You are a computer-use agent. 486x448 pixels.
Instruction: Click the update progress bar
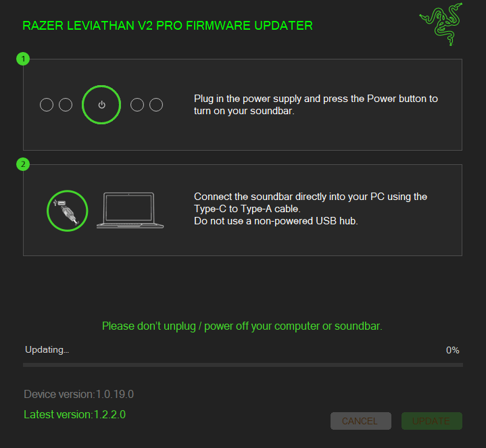click(x=243, y=365)
